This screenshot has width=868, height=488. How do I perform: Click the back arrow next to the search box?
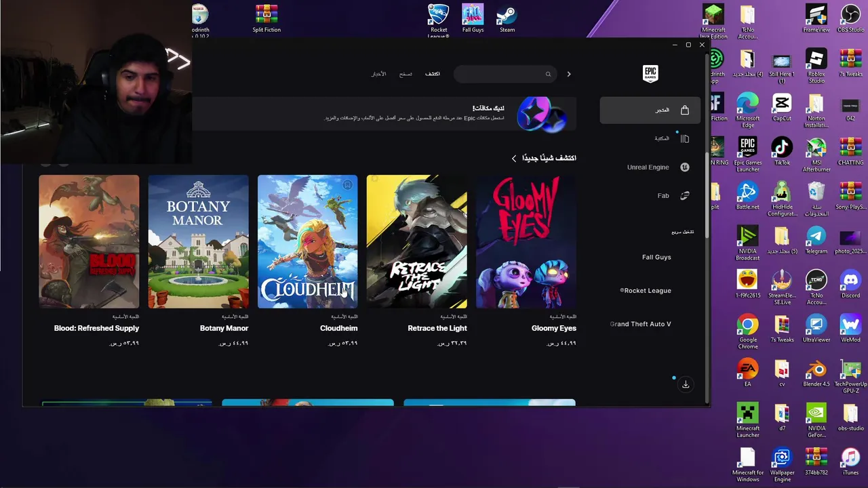[x=569, y=74]
